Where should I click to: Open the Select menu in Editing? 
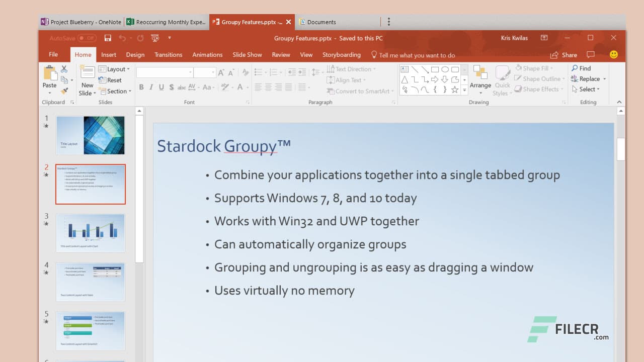point(587,89)
